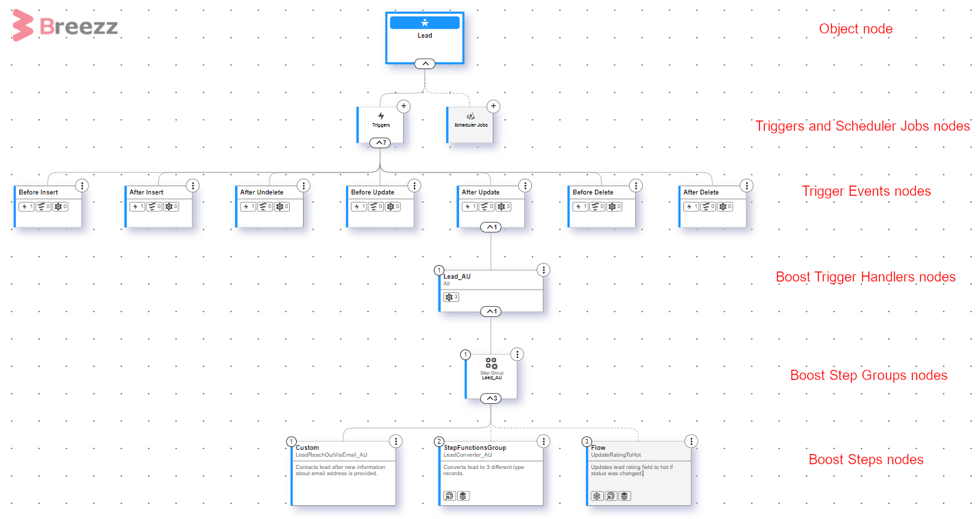Screen dimensions: 980x519
Task: Collapse the After Update node expander
Action: pos(491,227)
